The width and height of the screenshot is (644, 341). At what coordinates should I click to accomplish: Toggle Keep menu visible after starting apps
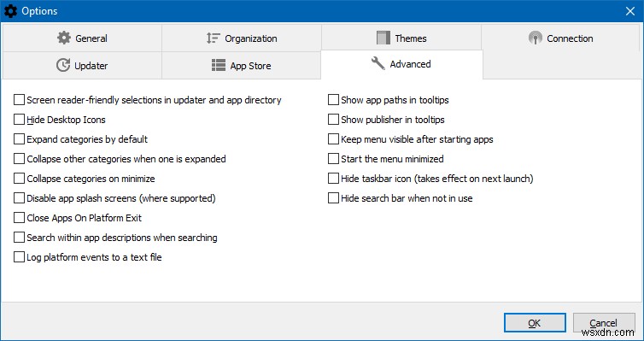pyautogui.click(x=333, y=139)
